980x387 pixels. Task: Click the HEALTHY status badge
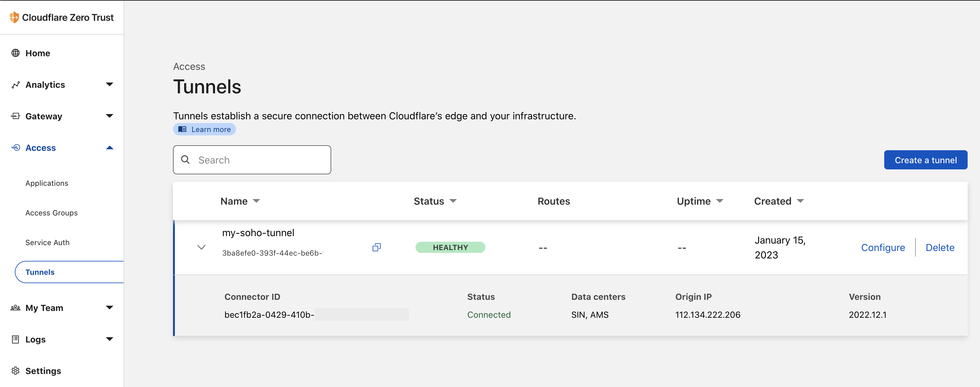coord(450,247)
